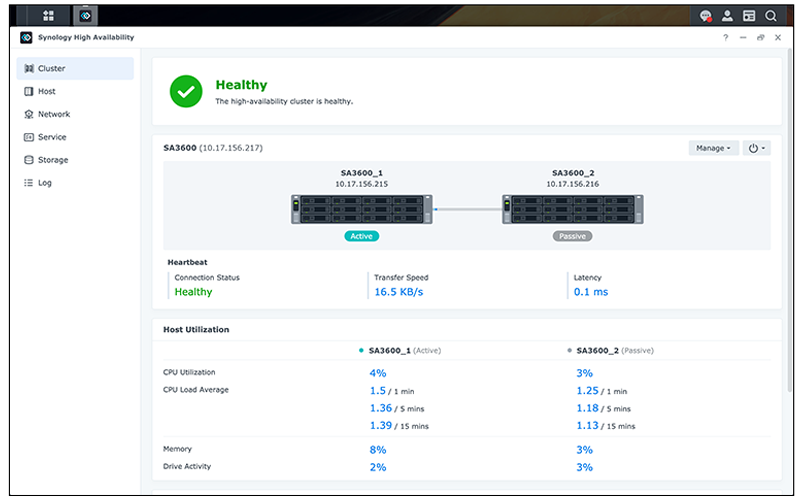Click the 1.13 / 15 mins load value
This screenshot has height=500, width=800.
click(606, 426)
